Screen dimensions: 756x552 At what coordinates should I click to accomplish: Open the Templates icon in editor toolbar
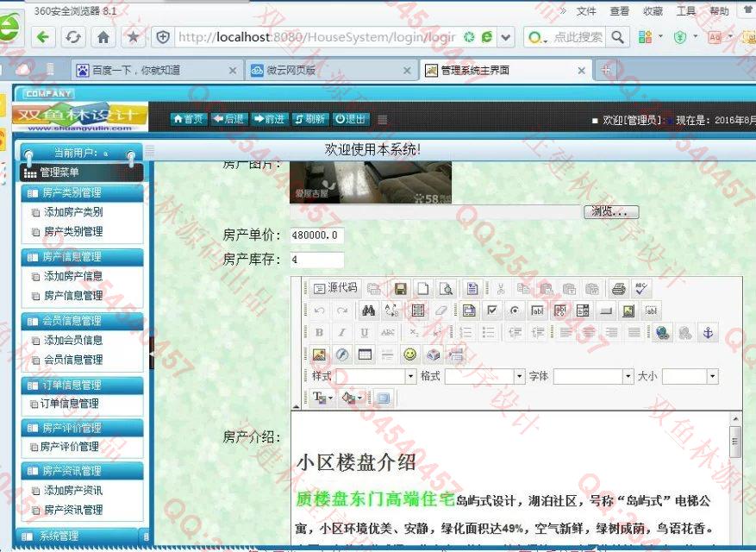472,289
